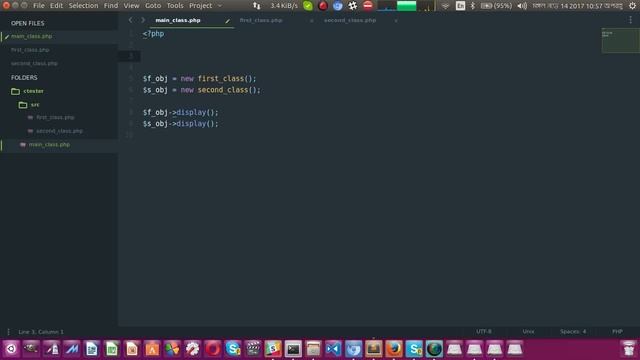Select first_class.php under Open Files
Screen dimensions: 640x360
click(x=30, y=50)
